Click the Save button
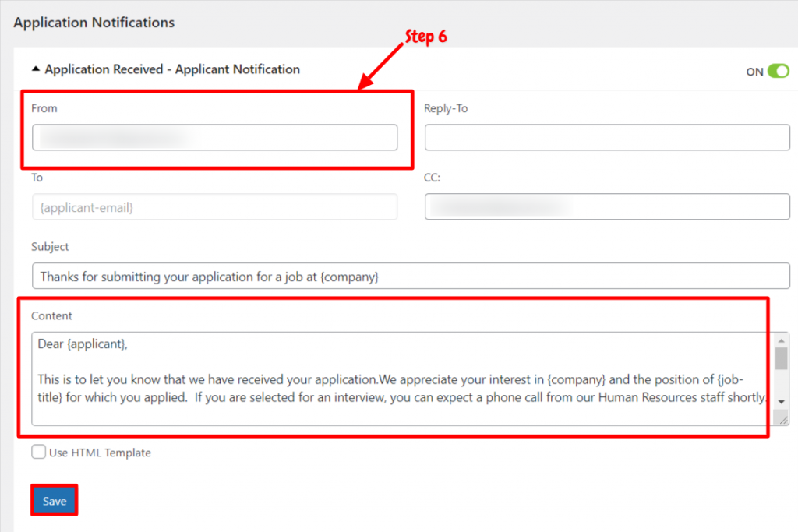 click(55, 501)
